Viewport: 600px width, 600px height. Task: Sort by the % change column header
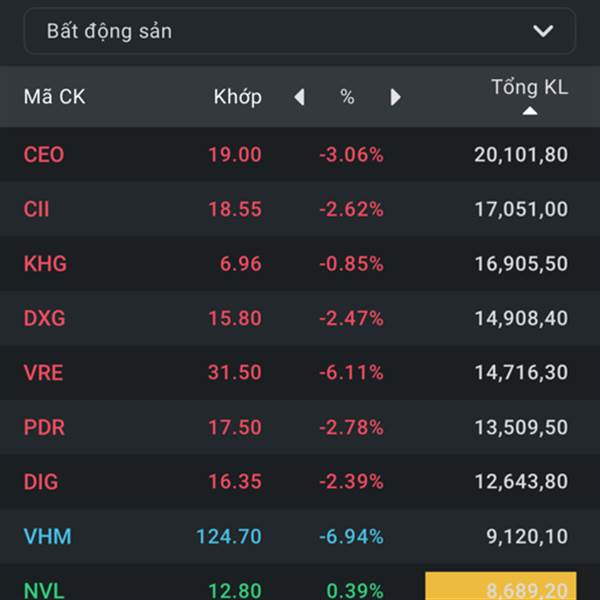[347, 97]
